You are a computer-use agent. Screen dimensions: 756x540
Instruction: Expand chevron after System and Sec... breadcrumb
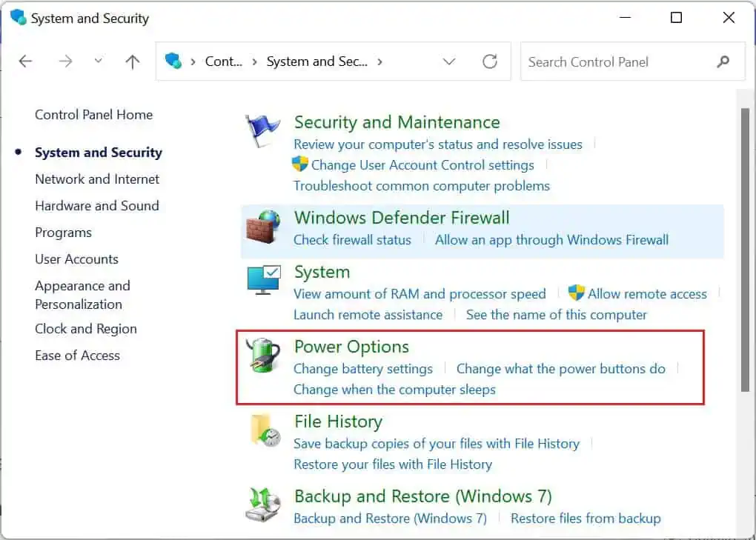[380, 61]
